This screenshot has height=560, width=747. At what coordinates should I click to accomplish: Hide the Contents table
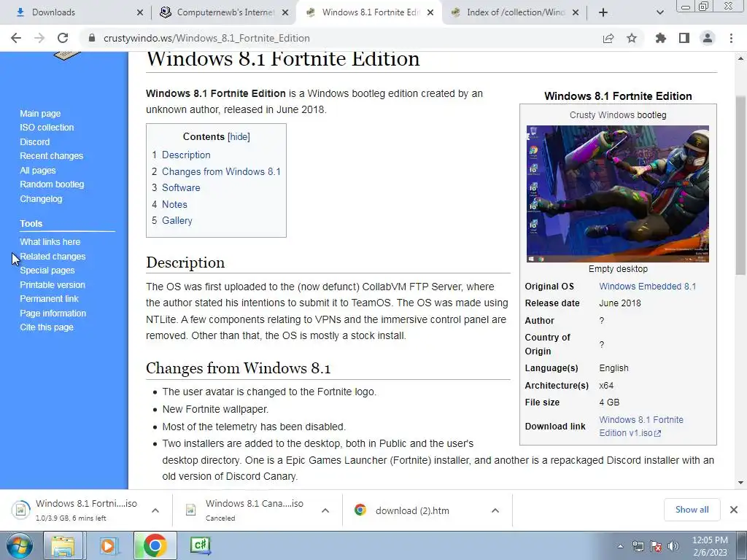click(x=239, y=136)
